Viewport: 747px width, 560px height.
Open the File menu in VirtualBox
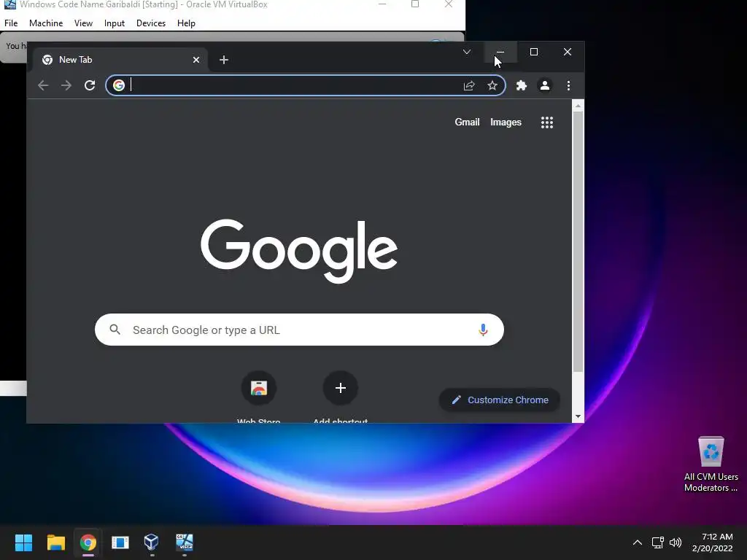tap(11, 23)
